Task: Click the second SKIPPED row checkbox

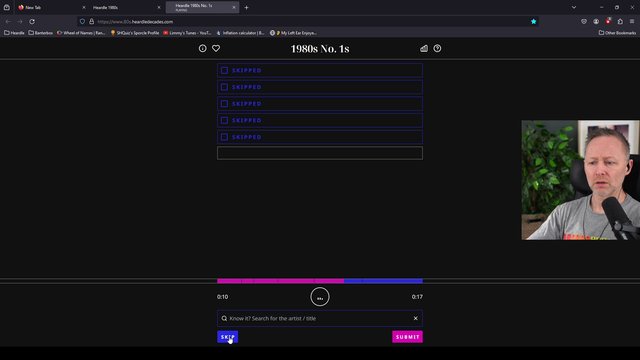Action: point(224,87)
